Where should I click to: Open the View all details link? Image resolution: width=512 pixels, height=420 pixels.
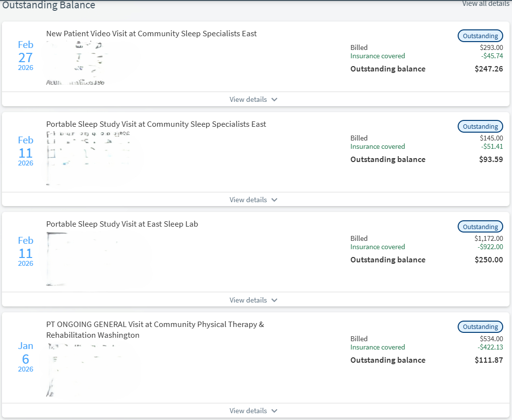(486, 3)
